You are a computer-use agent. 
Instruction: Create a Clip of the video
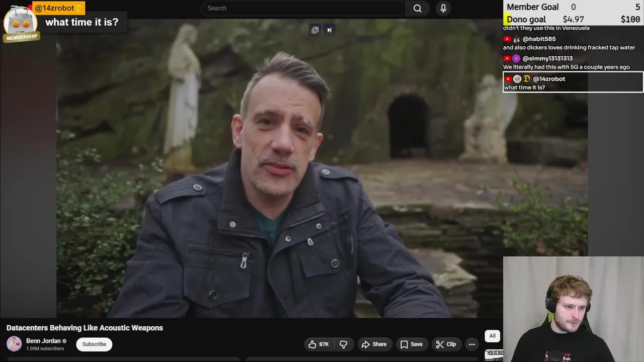tap(446, 344)
